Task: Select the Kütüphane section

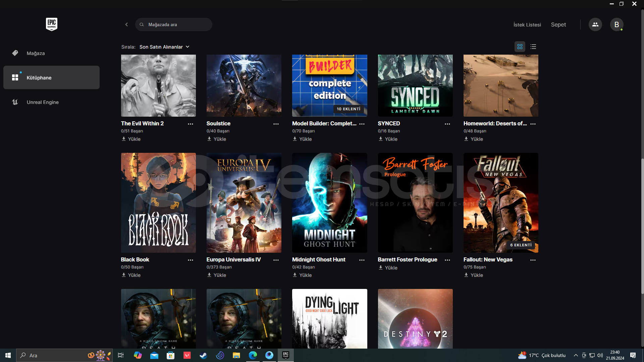Action: 51,77
